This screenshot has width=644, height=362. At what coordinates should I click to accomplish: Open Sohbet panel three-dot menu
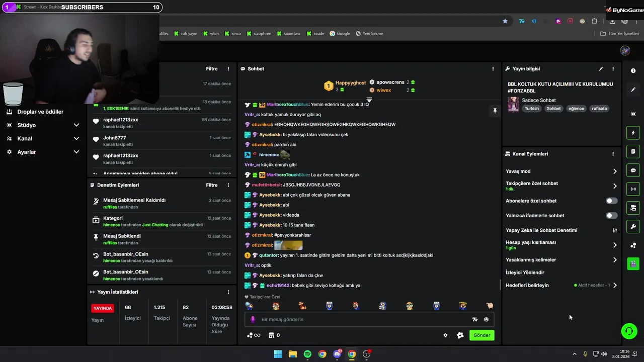point(493,69)
